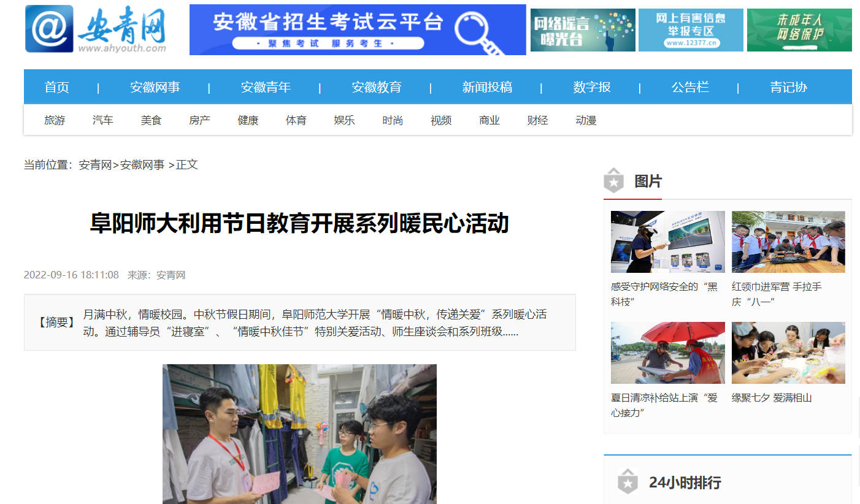The image size is (860, 504).
Task: Open the 青记协 navigation item
Action: click(789, 87)
